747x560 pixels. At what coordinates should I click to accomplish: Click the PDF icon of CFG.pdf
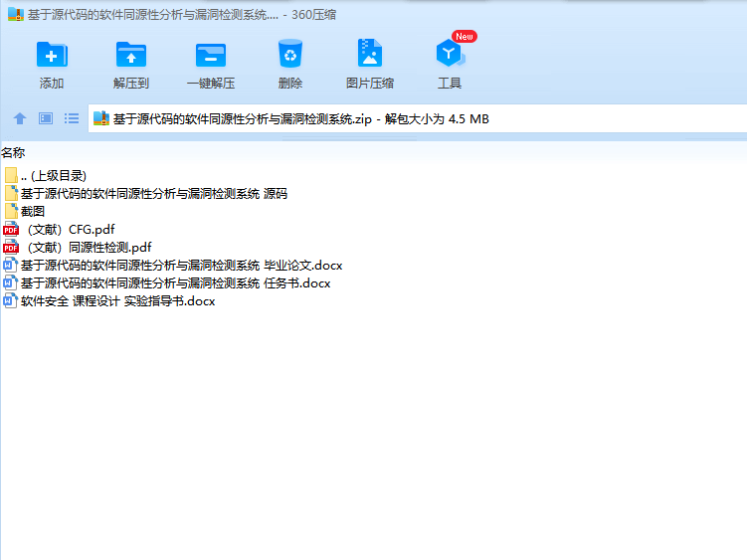(x=11, y=229)
